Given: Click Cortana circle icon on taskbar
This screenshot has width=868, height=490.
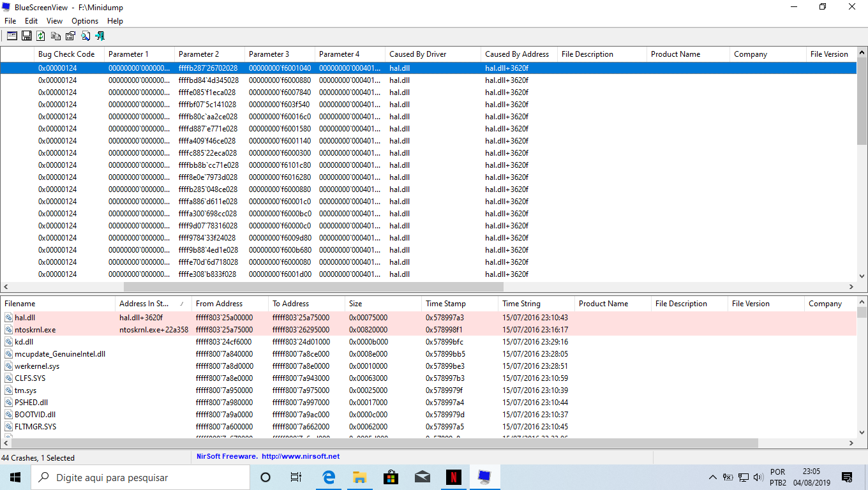Looking at the screenshot, I should [x=266, y=477].
